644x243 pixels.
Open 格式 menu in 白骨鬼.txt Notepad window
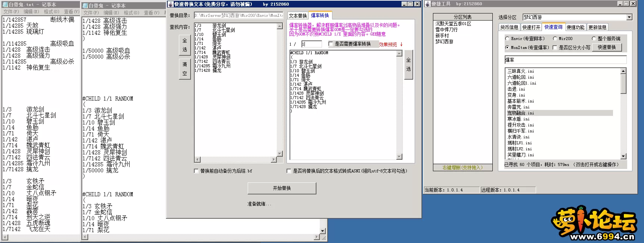[51, 12]
